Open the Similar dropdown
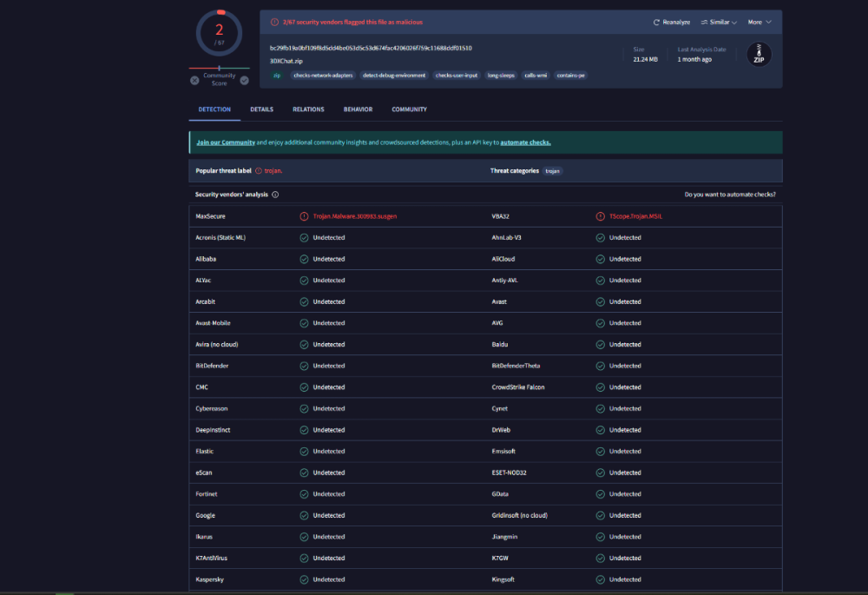 (x=719, y=23)
